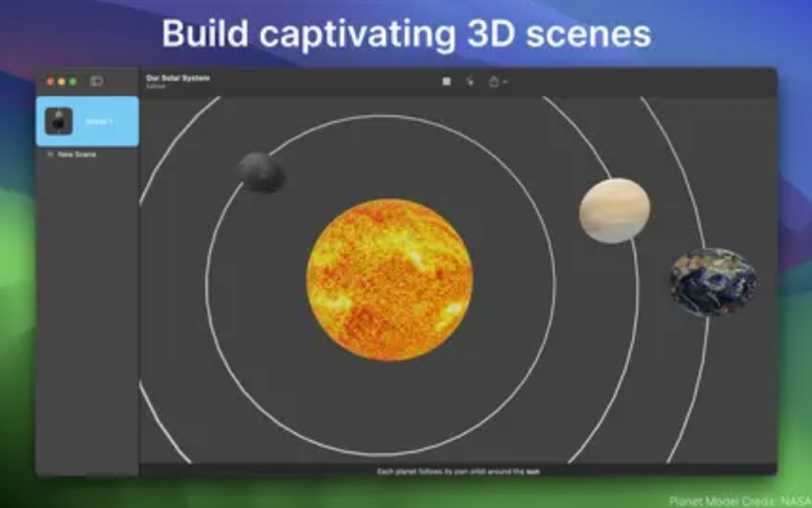Viewport: 812px width, 508px height.
Task: Stop the scene playback
Action: coord(447,81)
